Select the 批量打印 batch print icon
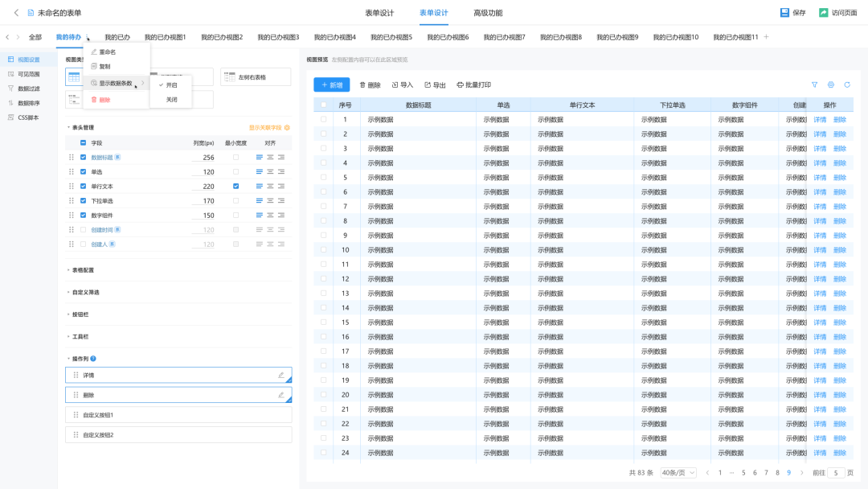Viewport: 868px width, 489px height. 461,84
